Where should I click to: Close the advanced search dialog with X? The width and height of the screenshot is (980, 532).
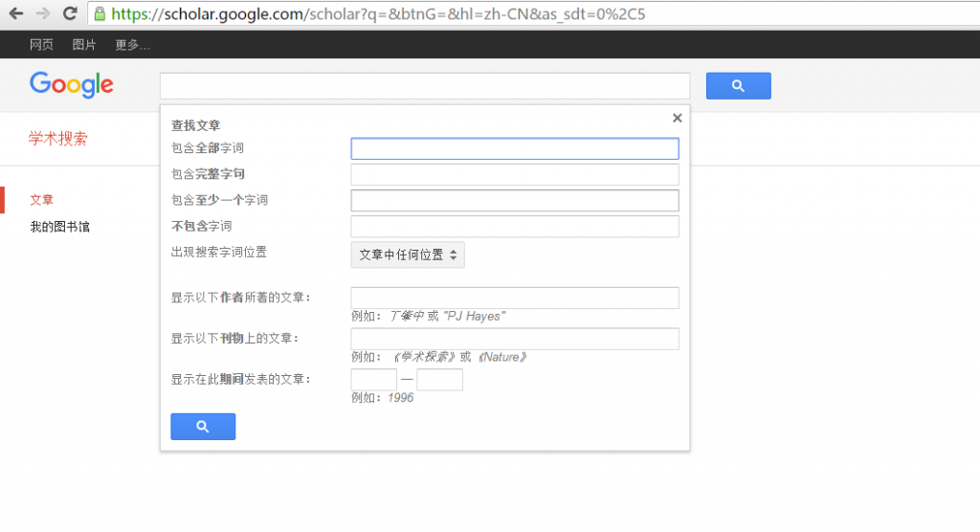pyautogui.click(x=677, y=118)
